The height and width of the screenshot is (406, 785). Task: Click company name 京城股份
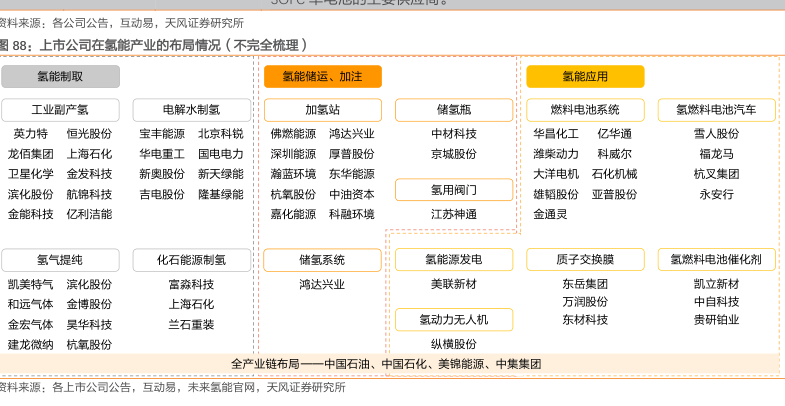(454, 154)
